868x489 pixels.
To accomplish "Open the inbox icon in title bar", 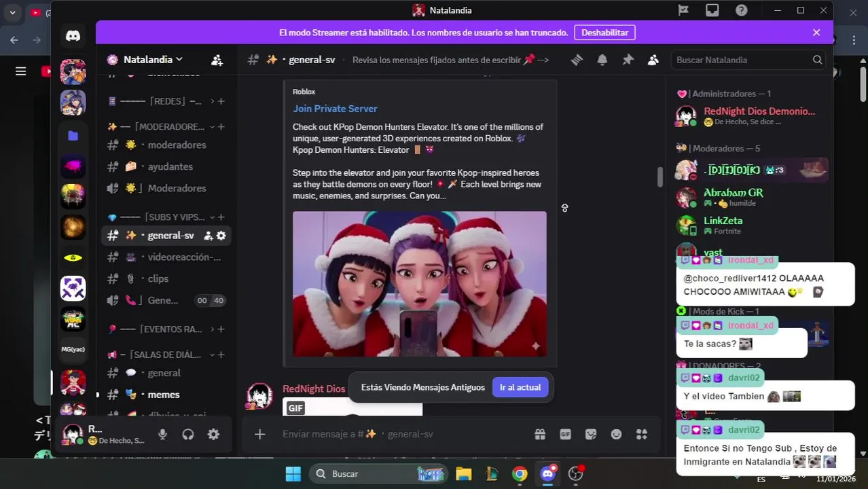I will tap(712, 10).
